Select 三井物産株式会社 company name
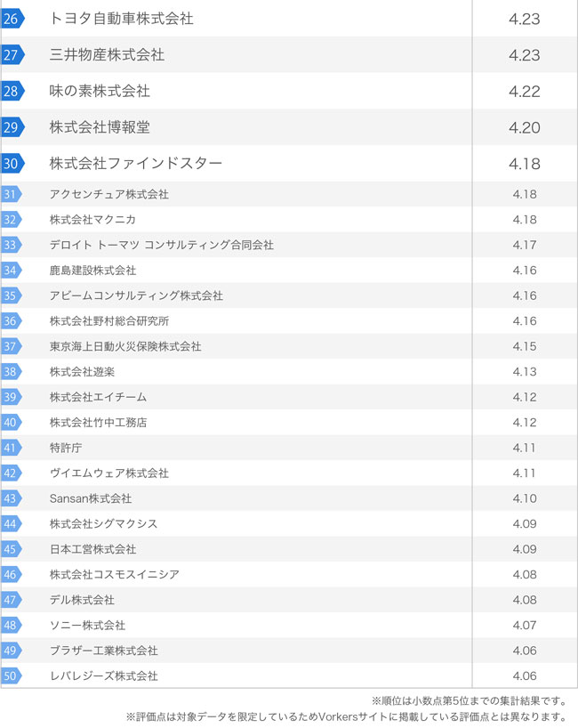Image resolution: width=578 pixels, height=728 pixels. click(108, 55)
